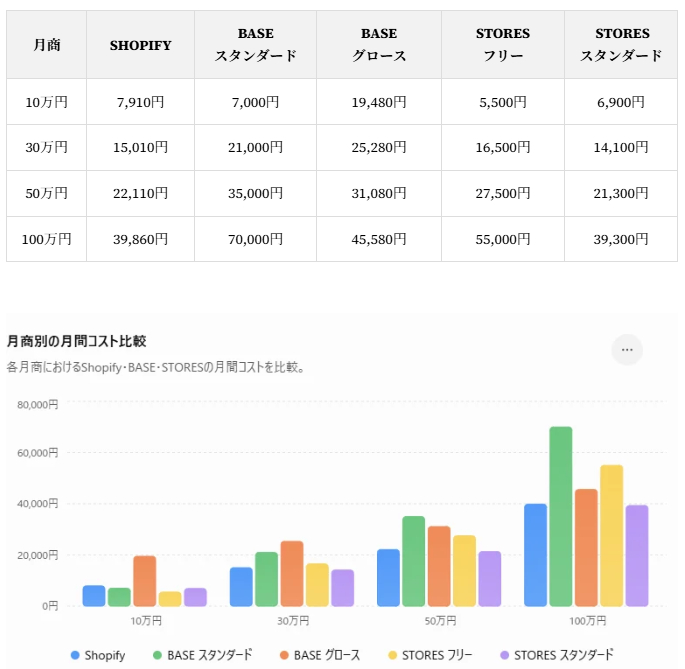The width and height of the screenshot is (685, 669).
Task: Click the orange BASE グロース bar at 30万円
Action: (x=292, y=574)
